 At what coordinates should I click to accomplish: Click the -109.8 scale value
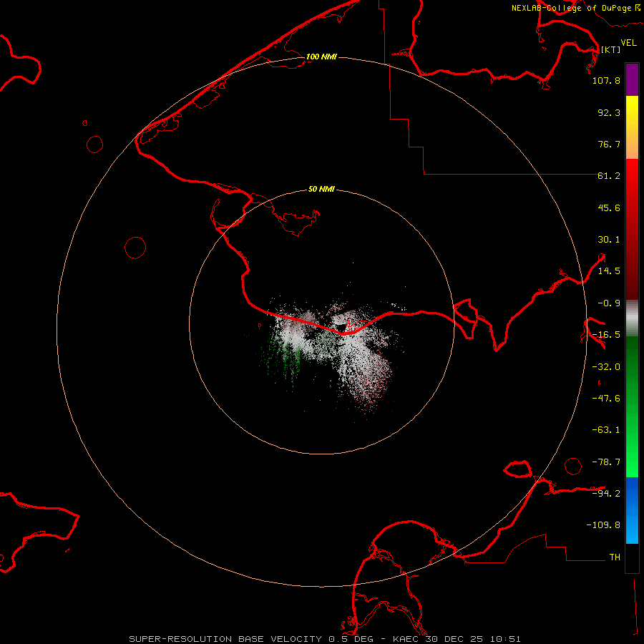point(603,525)
